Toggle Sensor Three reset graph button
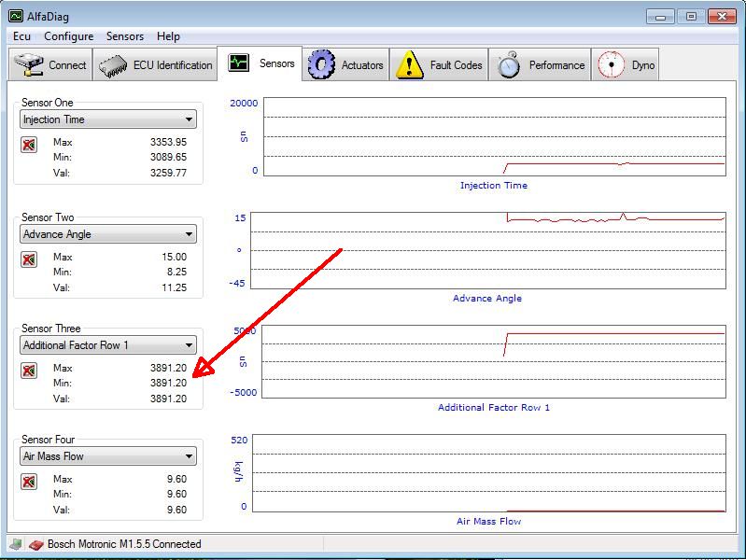This screenshot has height=560, width=746. (x=29, y=371)
